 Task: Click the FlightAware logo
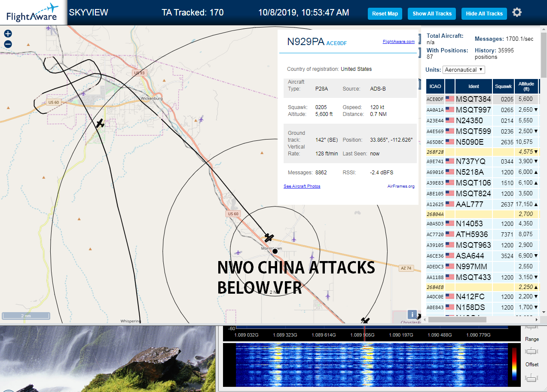[x=33, y=12]
